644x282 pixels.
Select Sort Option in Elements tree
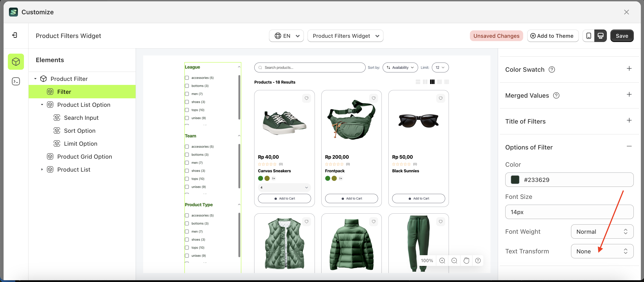pyautogui.click(x=79, y=131)
